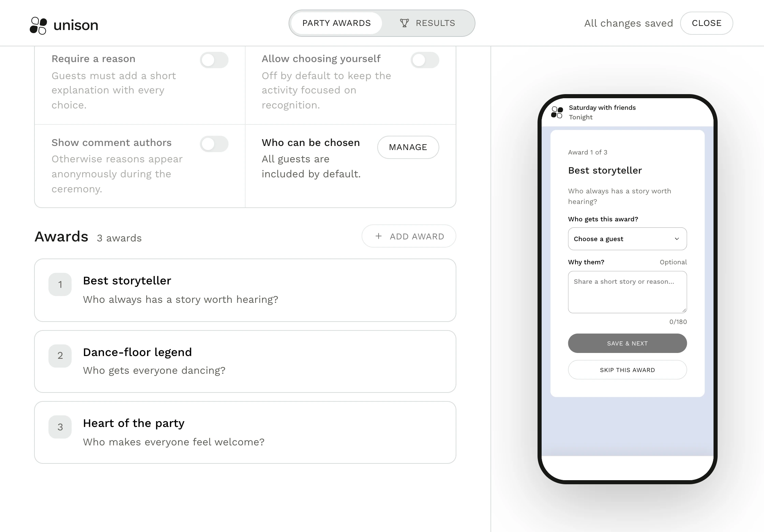Viewport: 764px width, 532px height.
Task: Enable Allow choosing yourself switch
Action: pyautogui.click(x=425, y=60)
